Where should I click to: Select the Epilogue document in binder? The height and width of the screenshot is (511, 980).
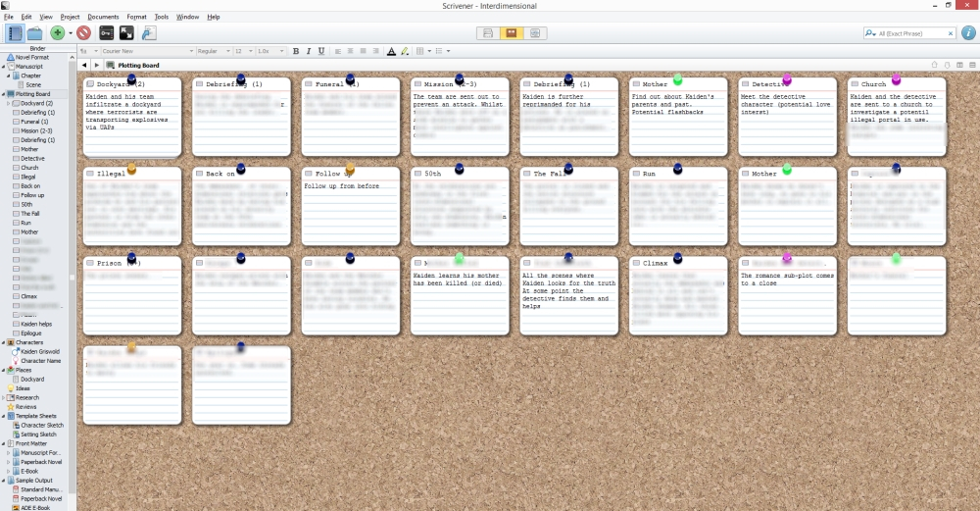(31, 332)
